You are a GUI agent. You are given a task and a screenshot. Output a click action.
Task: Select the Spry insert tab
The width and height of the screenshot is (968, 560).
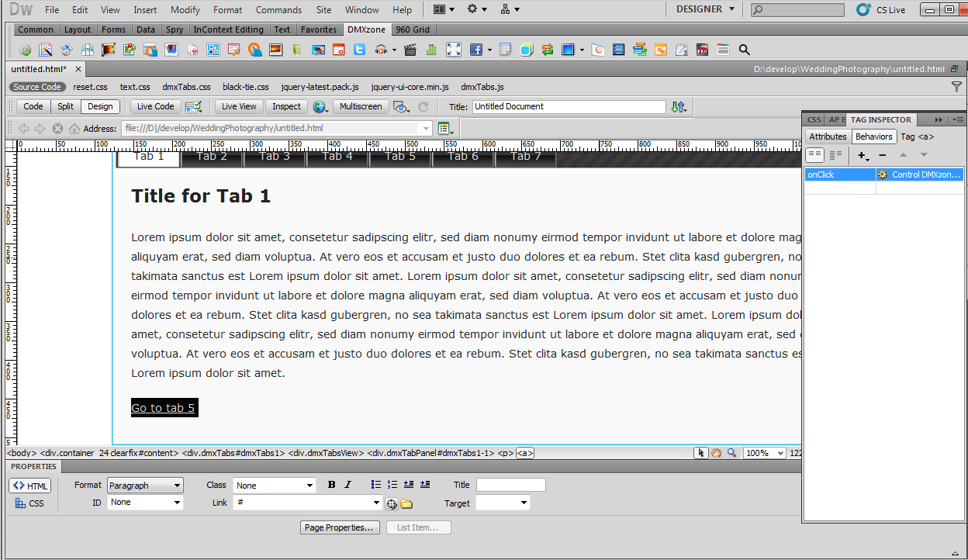175,29
